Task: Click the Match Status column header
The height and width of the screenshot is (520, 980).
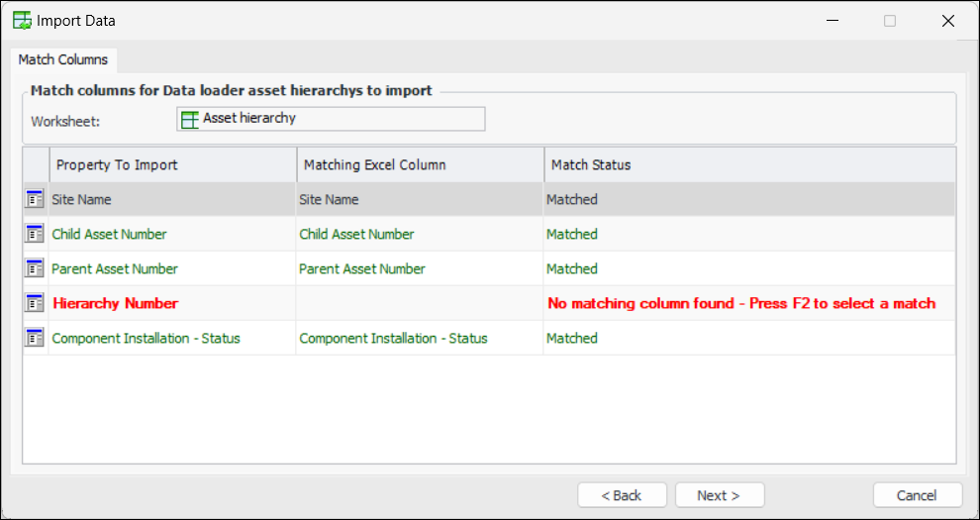Action: click(749, 164)
